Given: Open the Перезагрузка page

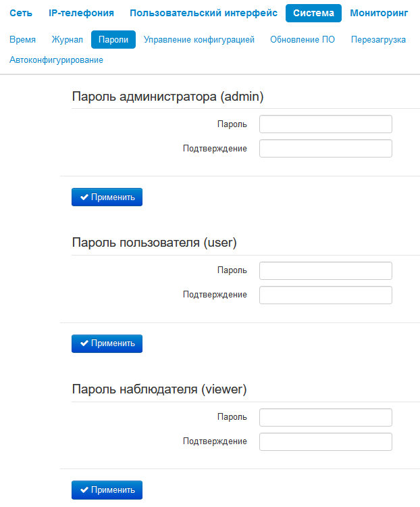Looking at the screenshot, I should pos(378,40).
